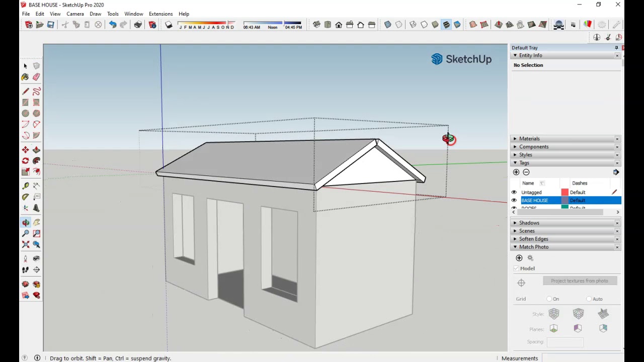The width and height of the screenshot is (644, 362).
Task: Open the File menu
Action: point(26,14)
